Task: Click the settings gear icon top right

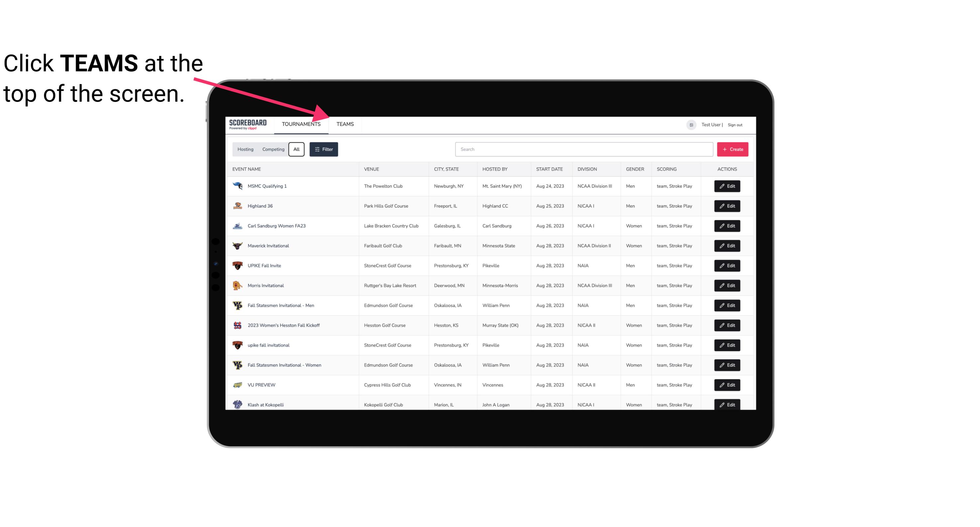Action: [689, 124]
